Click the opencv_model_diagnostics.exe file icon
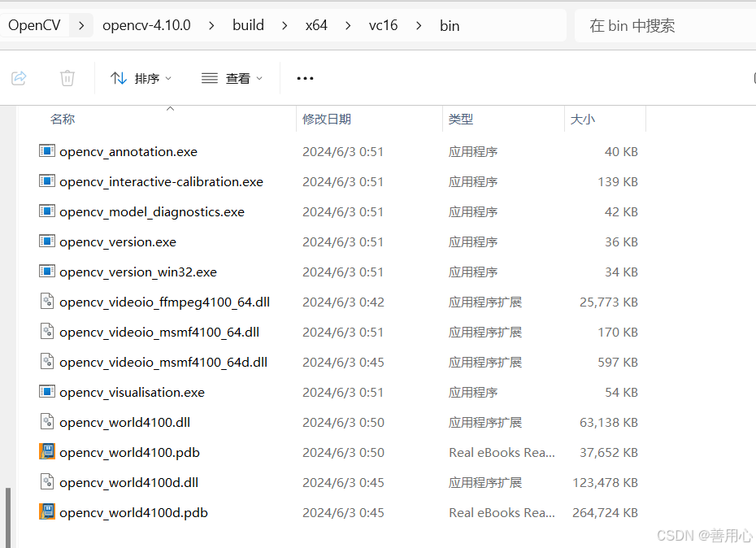The width and height of the screenshot is (756, 548). 47,211
